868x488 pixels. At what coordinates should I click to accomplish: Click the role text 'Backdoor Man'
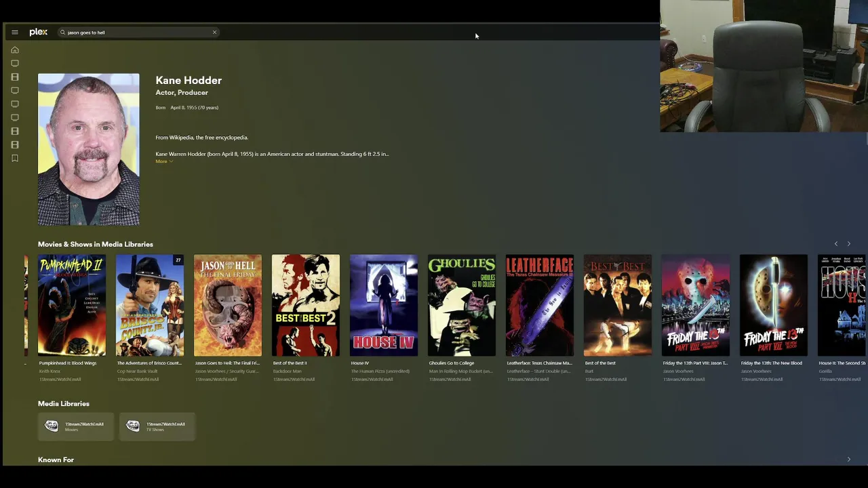(x=288, y=371)
